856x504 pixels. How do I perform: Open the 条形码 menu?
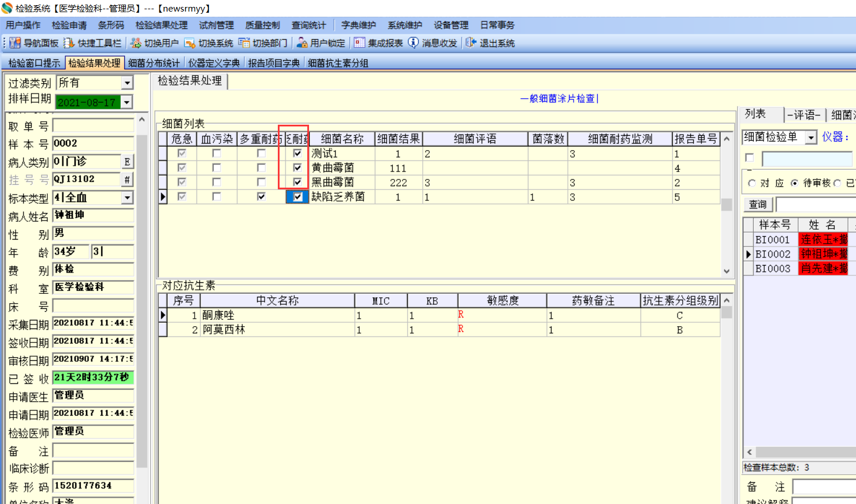coord(111,25)
